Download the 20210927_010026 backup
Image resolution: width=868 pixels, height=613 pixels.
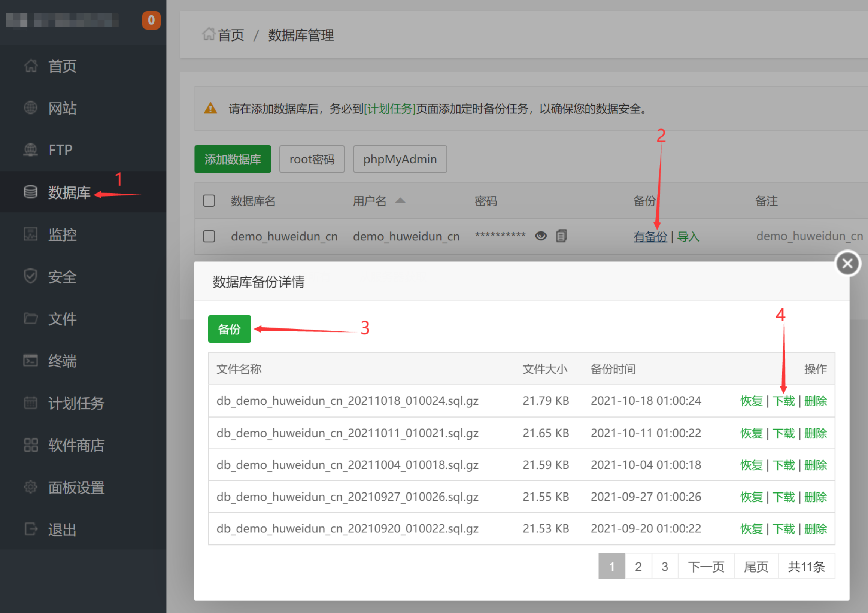click(784, 497)
